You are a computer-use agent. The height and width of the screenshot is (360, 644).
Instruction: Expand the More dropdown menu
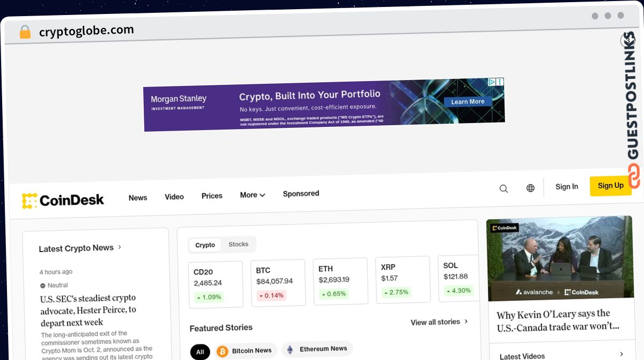coord(253,195)
